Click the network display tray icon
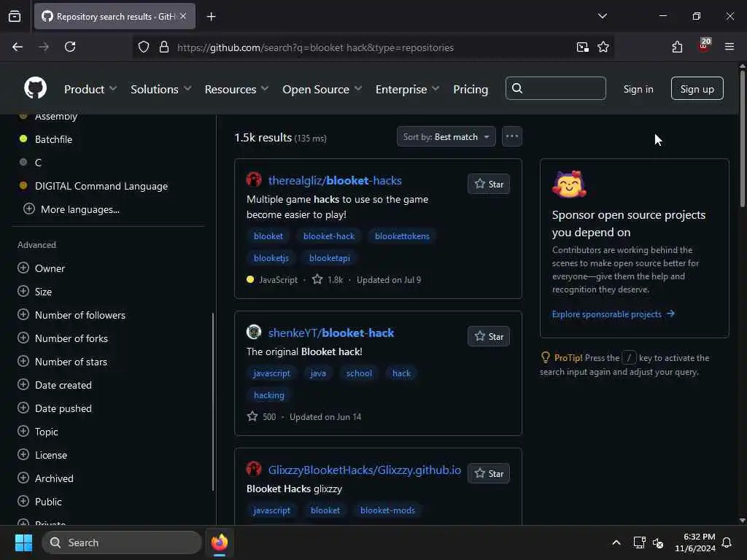The width and height of the screenshot is (747, 560). point(639,542)
